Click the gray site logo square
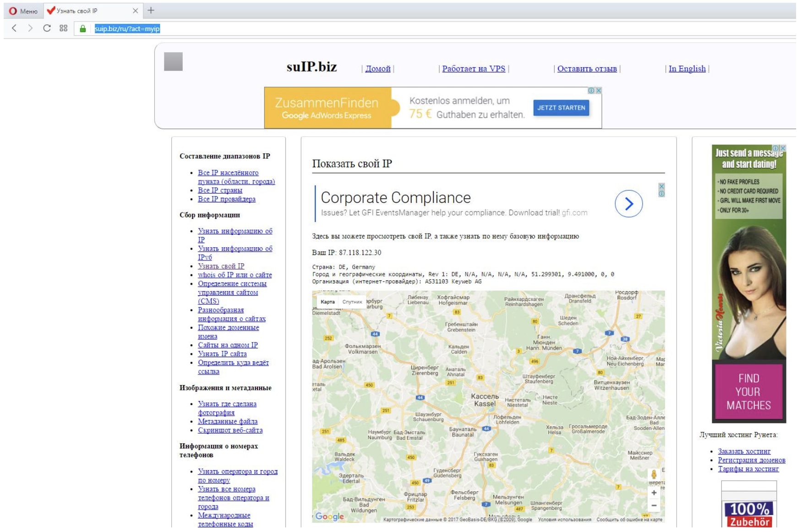The height and width of the screenshot is (532, 797). coord(173,61)
